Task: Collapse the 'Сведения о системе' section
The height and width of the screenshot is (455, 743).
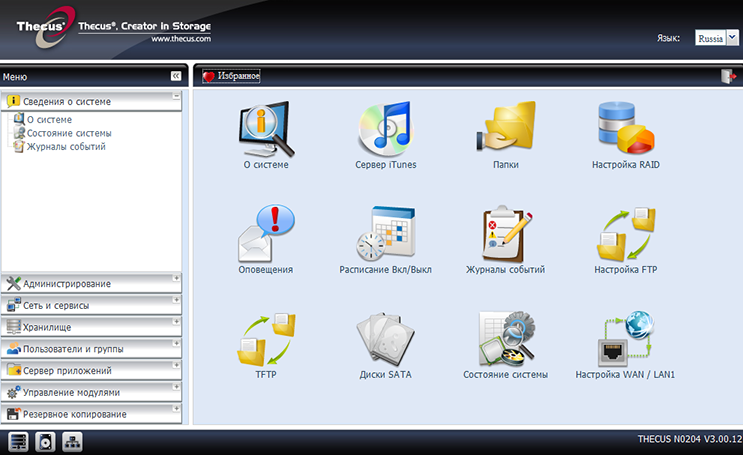Action: 176,96
